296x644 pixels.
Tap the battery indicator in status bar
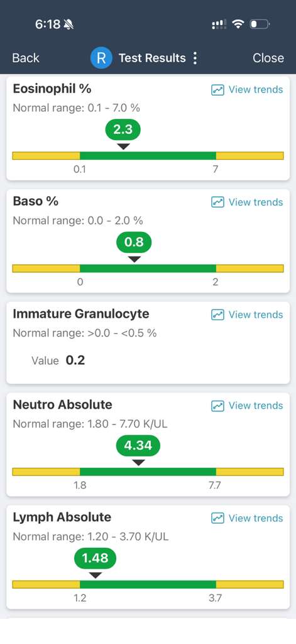click(x=260, y=25)
